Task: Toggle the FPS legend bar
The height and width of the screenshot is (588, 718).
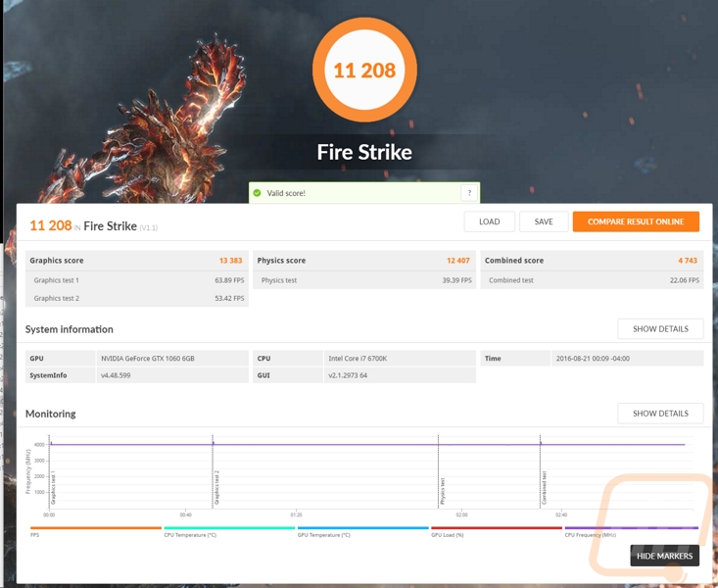Action: tap(96, 528)
